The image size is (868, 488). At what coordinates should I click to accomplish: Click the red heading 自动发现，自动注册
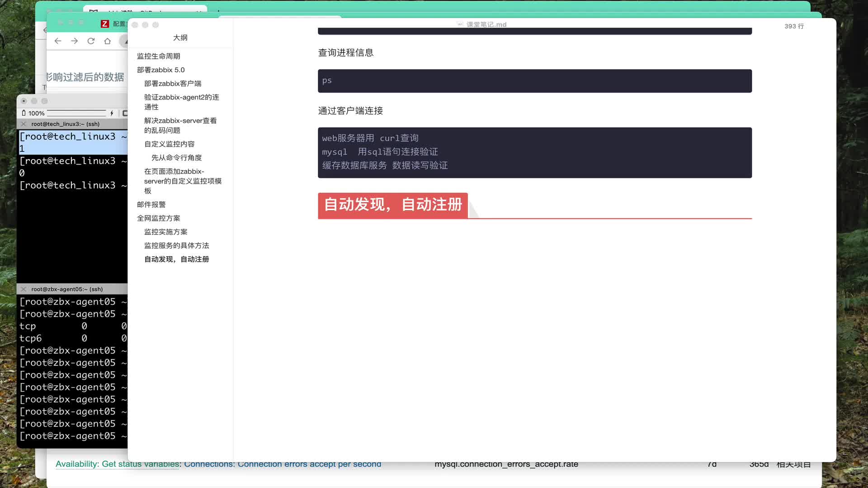[x=393, y=205]
